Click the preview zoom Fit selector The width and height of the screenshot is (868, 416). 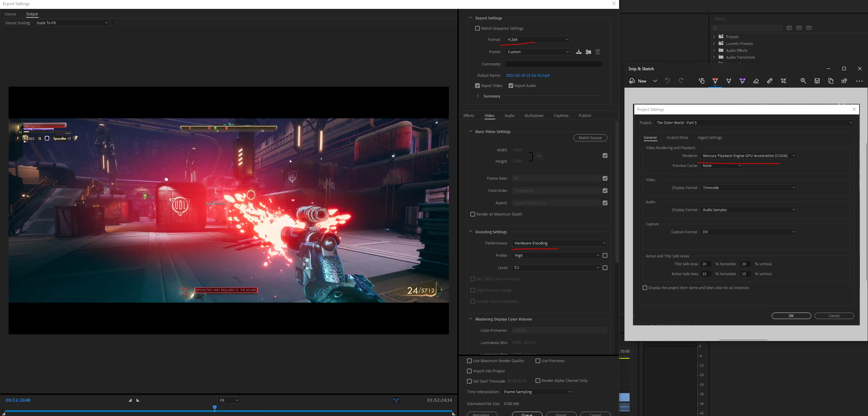click(x=229, y=400)
